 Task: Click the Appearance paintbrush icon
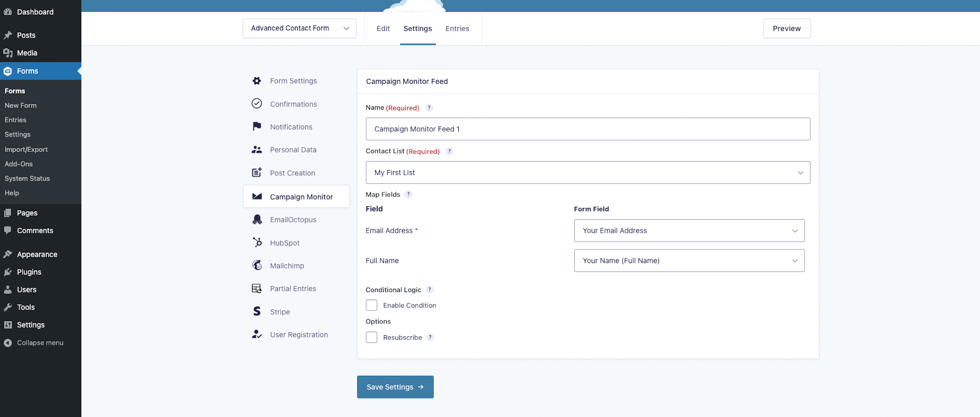coord(8,254)
